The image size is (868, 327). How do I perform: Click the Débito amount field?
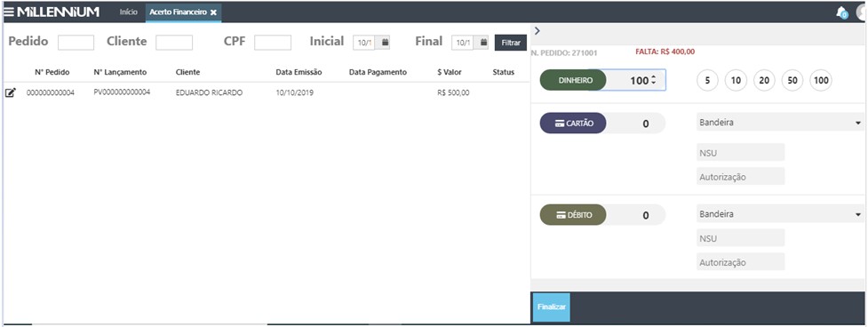pos(635,215)
